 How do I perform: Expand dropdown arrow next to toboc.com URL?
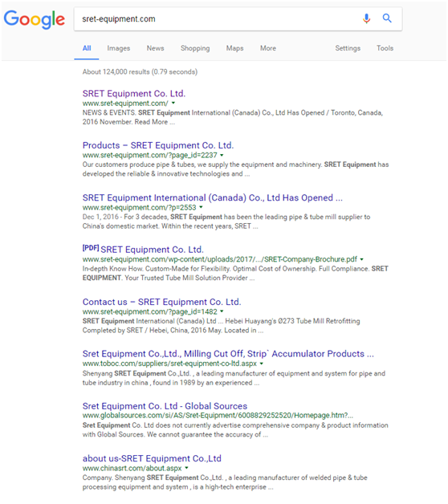(262, 364)
